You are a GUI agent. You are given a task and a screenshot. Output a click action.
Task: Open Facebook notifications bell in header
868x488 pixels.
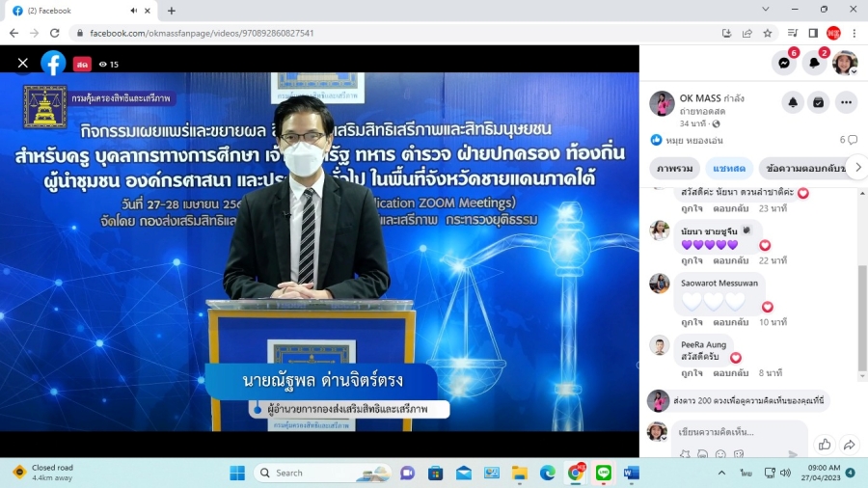815,63
